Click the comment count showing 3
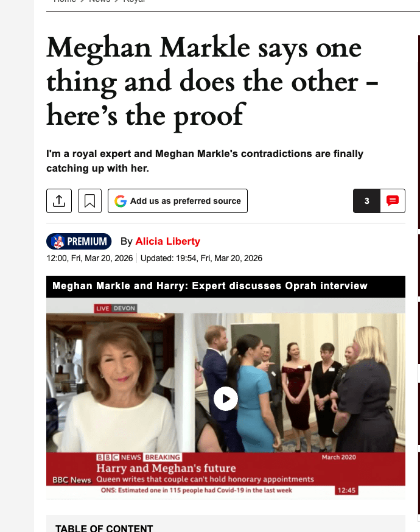The image size is (420, 532). (x=366, y=201)
